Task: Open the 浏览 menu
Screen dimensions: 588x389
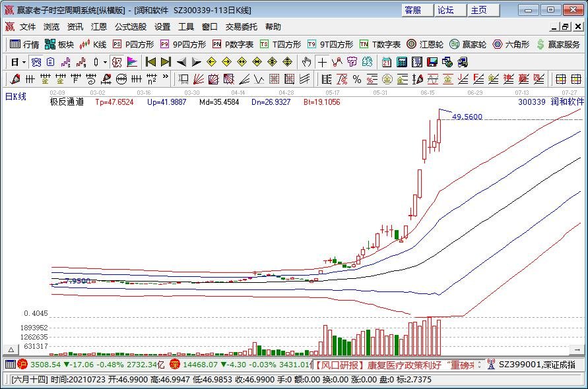Action: click(x=51, y=27)
